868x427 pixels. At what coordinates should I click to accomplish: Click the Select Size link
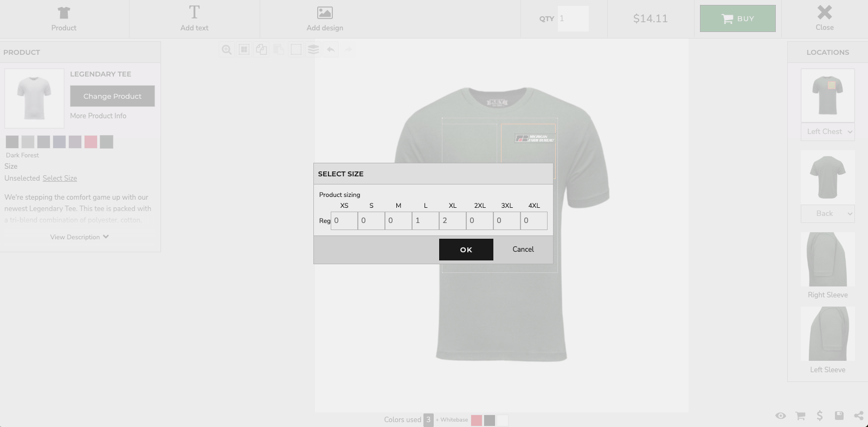click(x=60, y=179)
